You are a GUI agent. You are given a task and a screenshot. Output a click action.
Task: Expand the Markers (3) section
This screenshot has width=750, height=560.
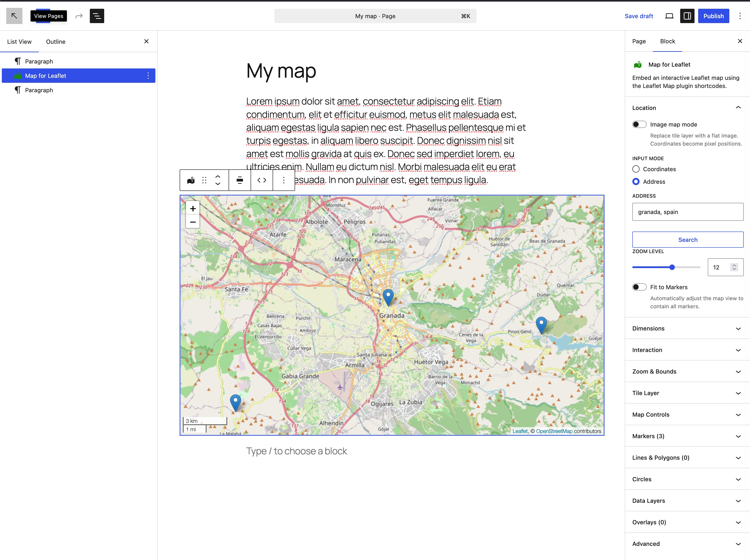point(687,436)
